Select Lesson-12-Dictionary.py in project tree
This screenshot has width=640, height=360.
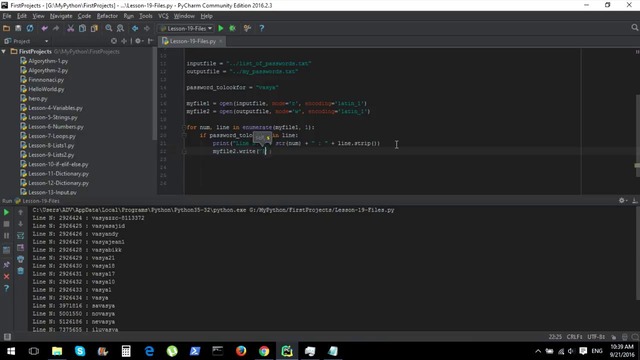pyautogui.click(x=58, y=183)
